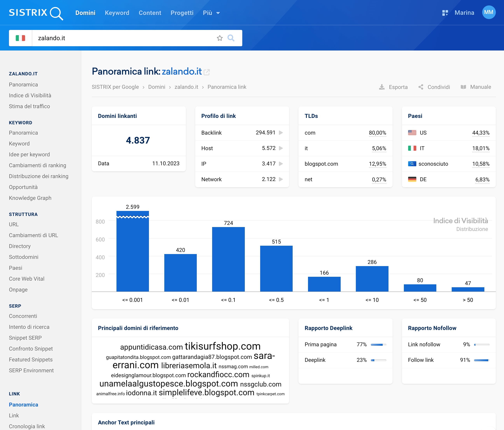Click the Condividi button label
This screenshot has height=430, width=504.
(439, 87)
